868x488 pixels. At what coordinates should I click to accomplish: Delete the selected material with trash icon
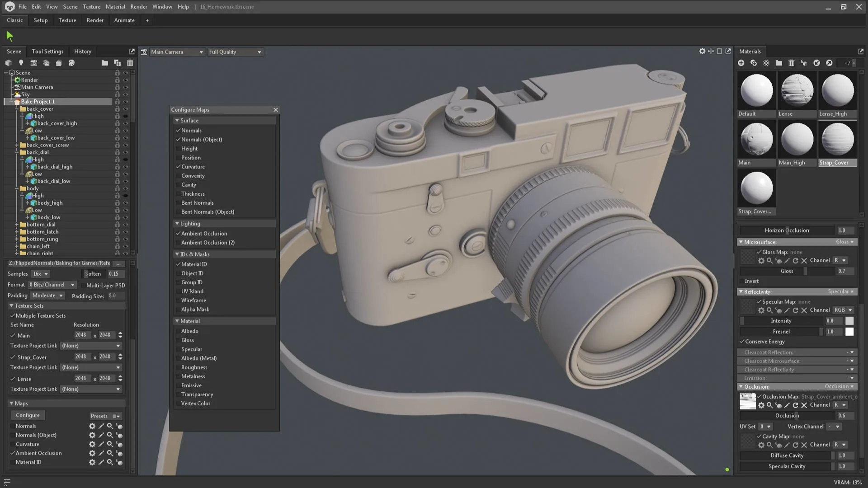pyautogui.click(x=791, y=63)
